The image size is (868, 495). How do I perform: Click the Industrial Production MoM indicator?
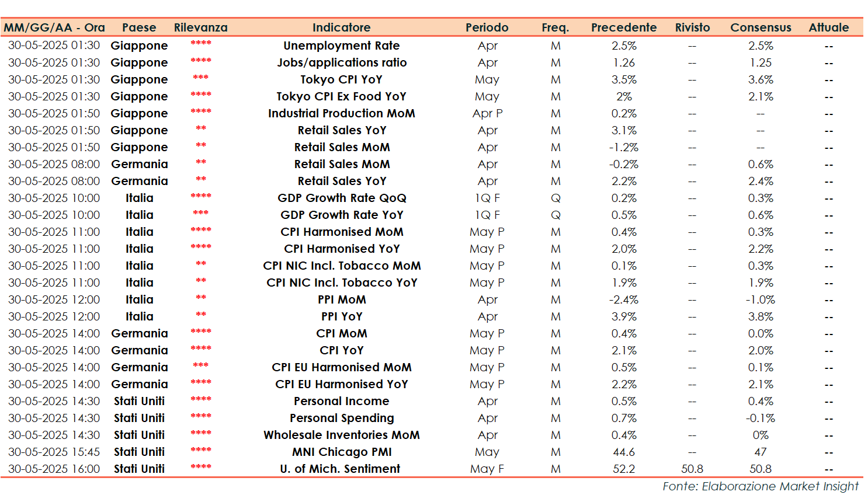pyautogui.click(x=341, y=113)
